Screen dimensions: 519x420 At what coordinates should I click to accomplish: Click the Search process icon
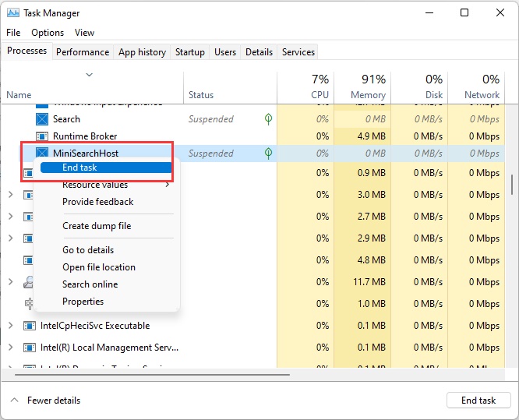click(42, 119)
